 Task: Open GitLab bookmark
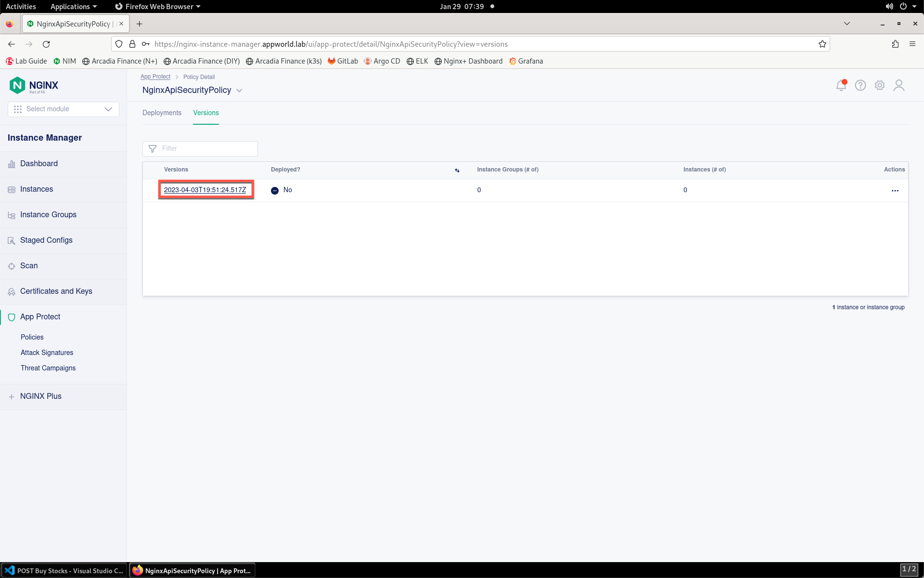coord(343,61)
